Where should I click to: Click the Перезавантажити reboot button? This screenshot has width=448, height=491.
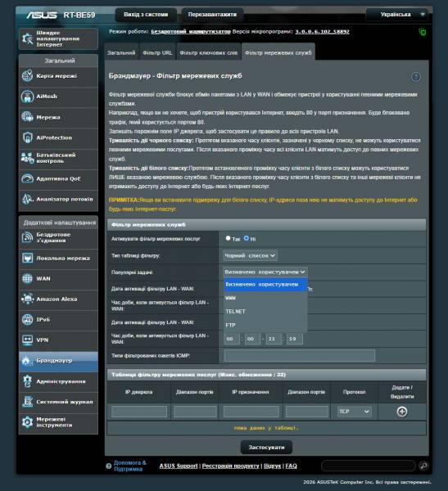212,15
